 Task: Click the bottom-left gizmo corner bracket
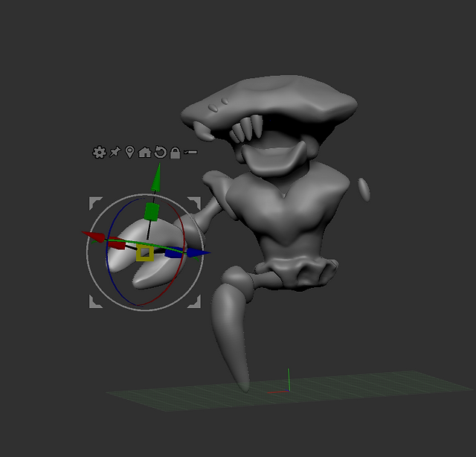94,302
